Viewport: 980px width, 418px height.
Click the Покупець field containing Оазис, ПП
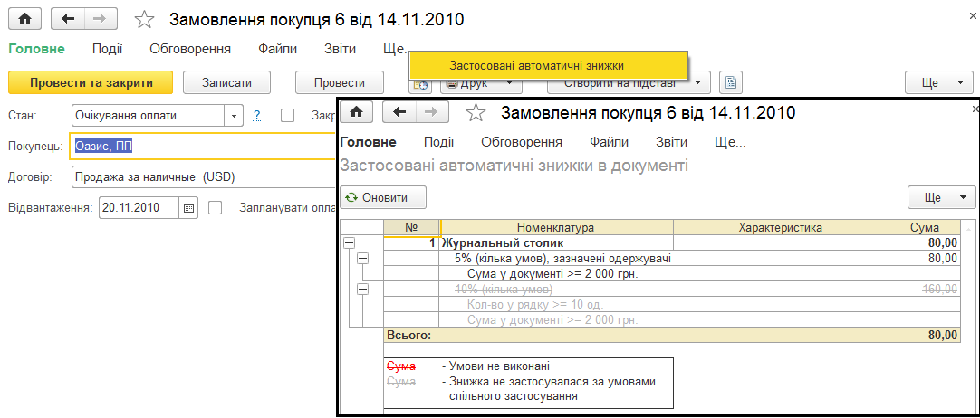tap(204, 147)
